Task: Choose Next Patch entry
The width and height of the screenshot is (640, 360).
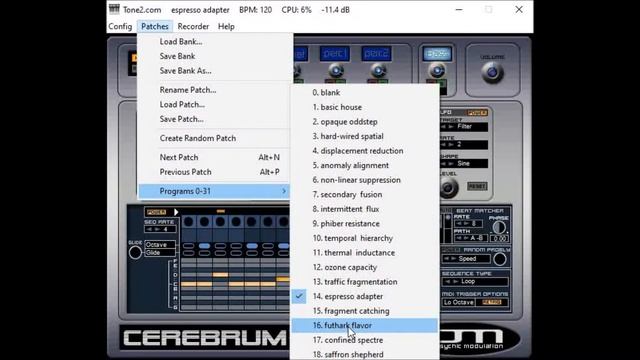Action: click(x=215, y=158)
